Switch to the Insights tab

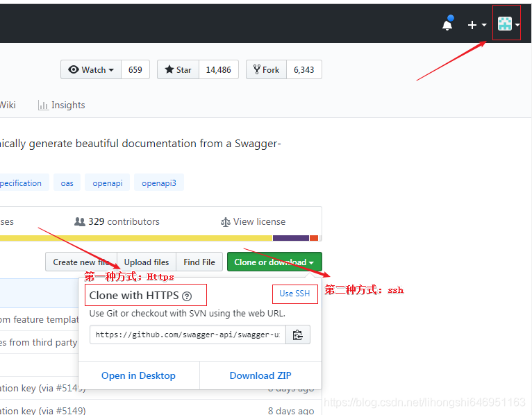click(x=61, y=105)
